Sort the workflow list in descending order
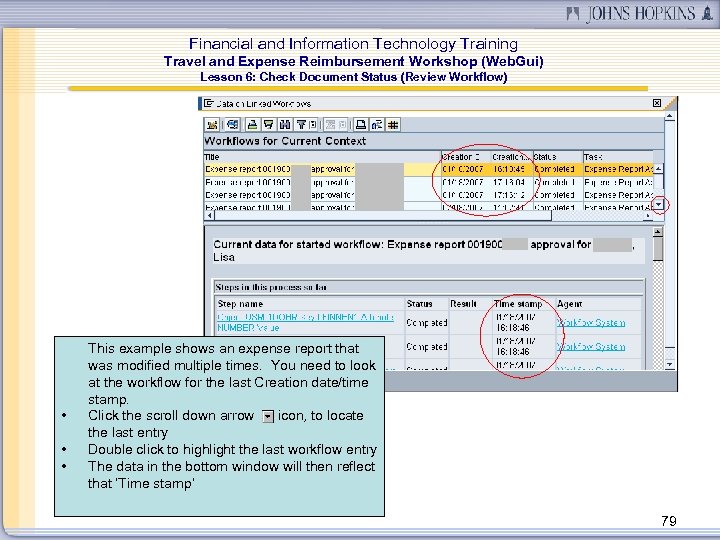This screenshot has height=540, width=720. pyautogui.click(x=269, y=124)
